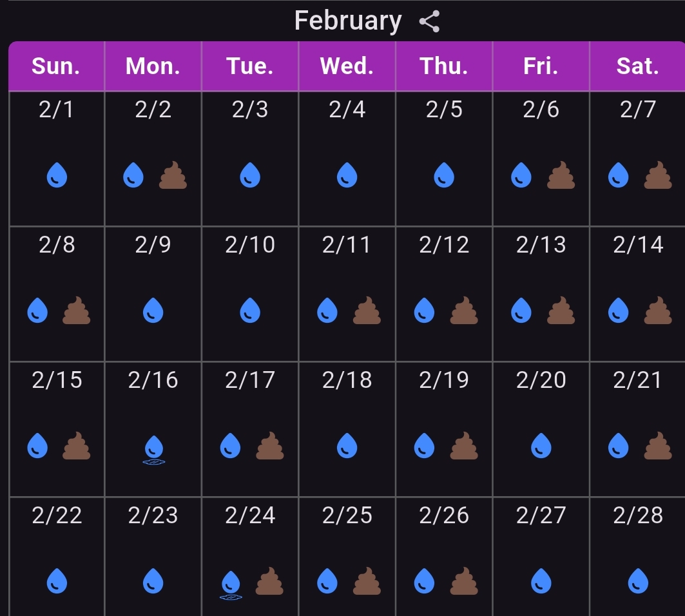Open the 2/22 date label

tap(57, 515)
